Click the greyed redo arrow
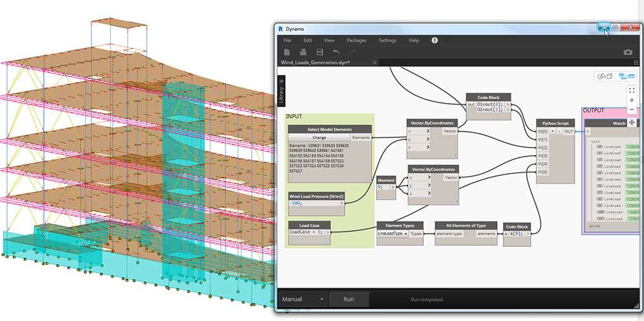644x321 pixels. (352, 52)
